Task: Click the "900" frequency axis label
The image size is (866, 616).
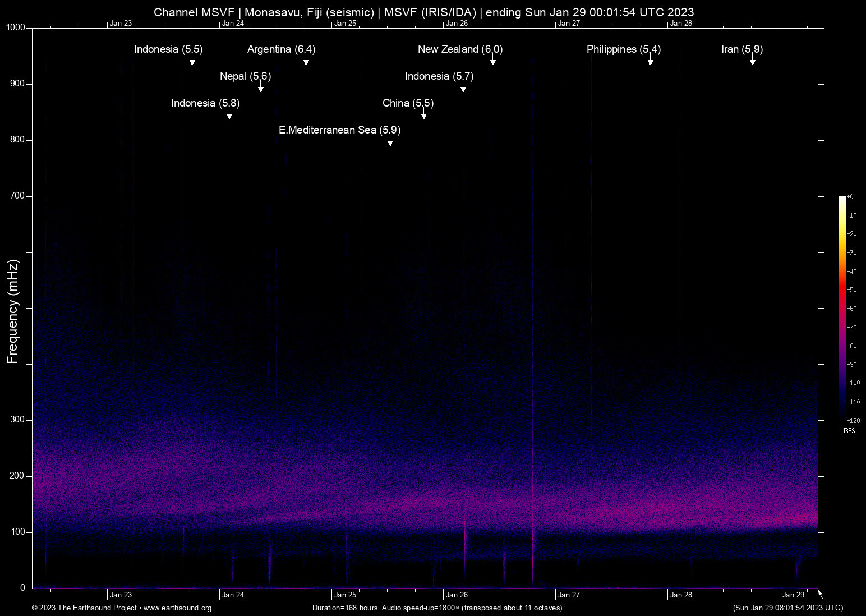Action: coord(18,84)
